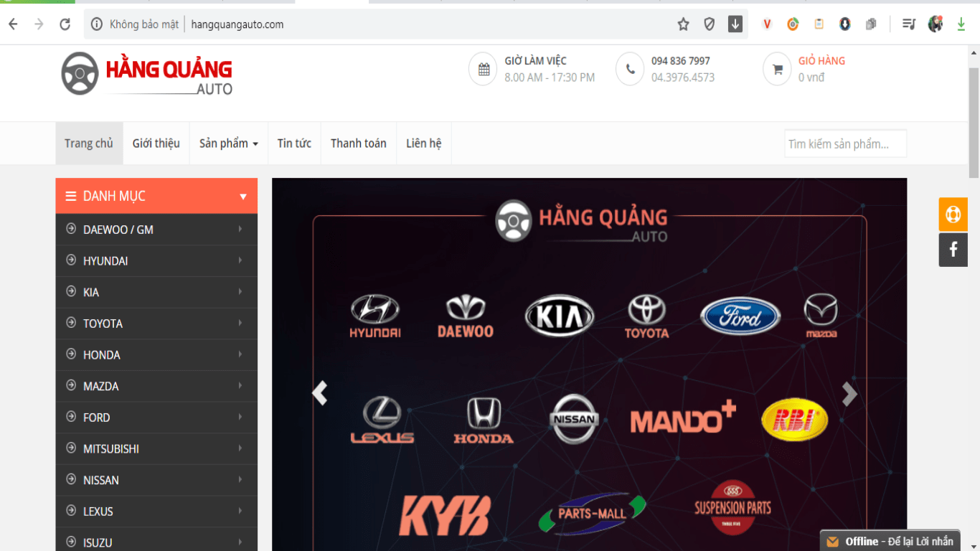Click the shield extension icon in the address bar
Viewport: 980px width, 551px height.
click(710, 24)
